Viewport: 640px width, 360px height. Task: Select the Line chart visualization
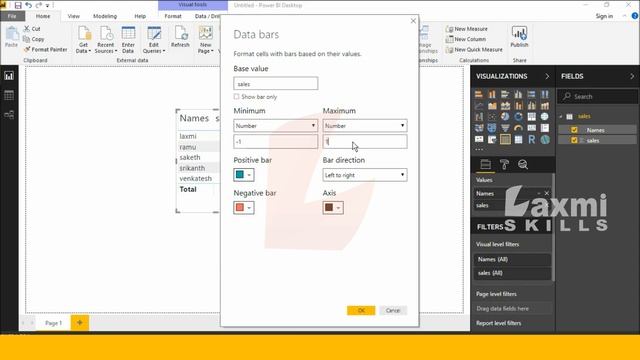tap(479, 106)
